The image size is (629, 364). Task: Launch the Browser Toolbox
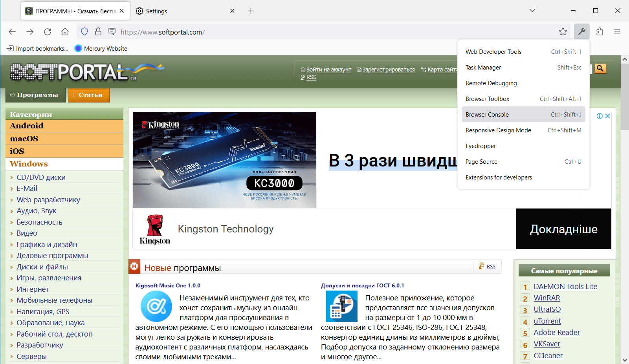[x=523, y=99]
